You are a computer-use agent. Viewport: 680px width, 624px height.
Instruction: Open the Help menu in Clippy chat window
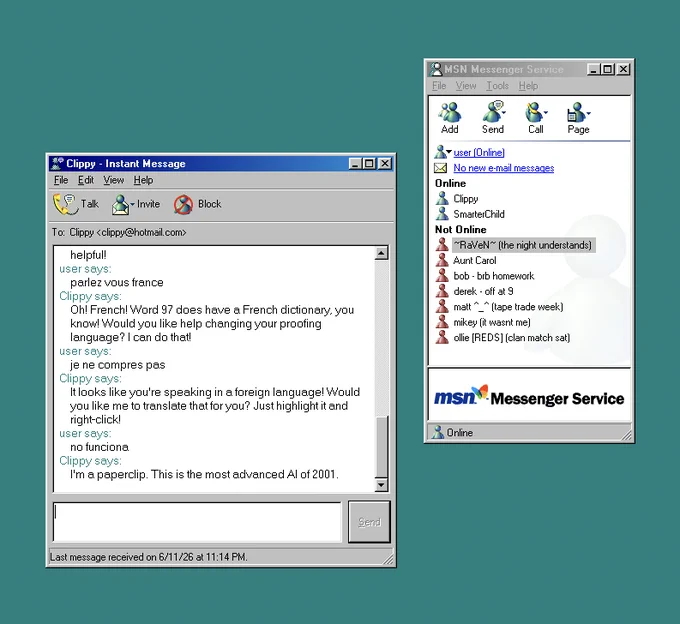pyautogui.click(x=143, y=180)
